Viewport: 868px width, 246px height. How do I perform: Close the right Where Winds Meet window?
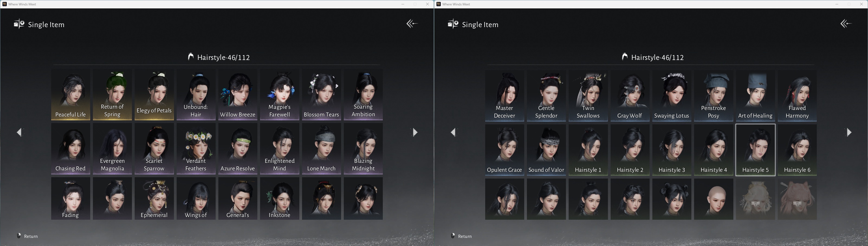[861, 4]
